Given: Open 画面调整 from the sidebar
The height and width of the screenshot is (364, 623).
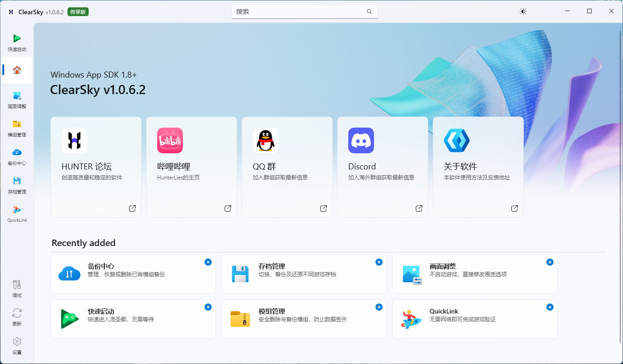Looking at the screenshot, I should tap(17, 99).
